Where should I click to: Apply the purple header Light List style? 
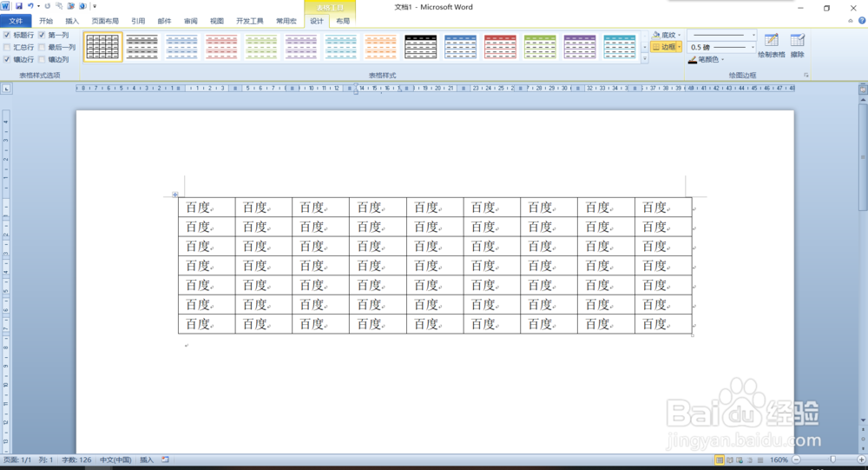coord(580,47)
